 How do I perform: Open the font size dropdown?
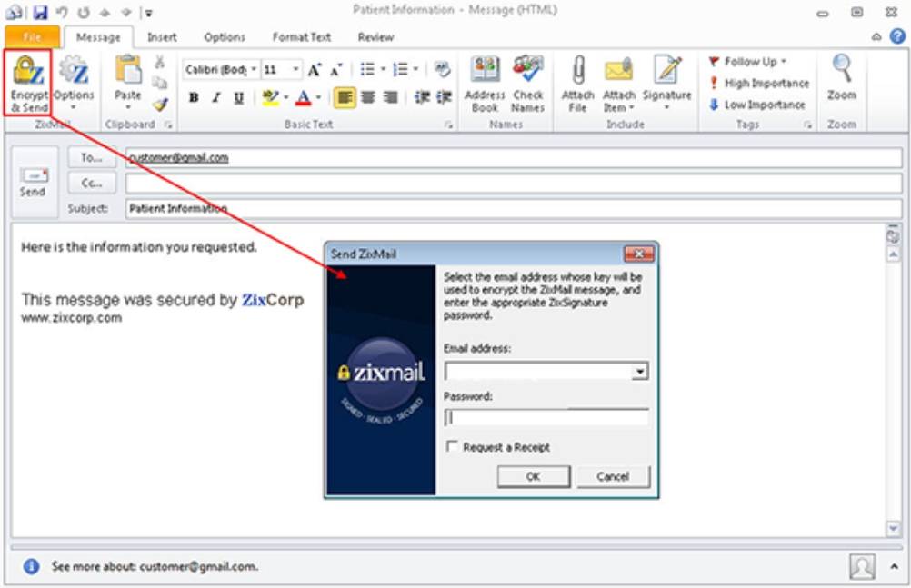[x=295, y=70]
